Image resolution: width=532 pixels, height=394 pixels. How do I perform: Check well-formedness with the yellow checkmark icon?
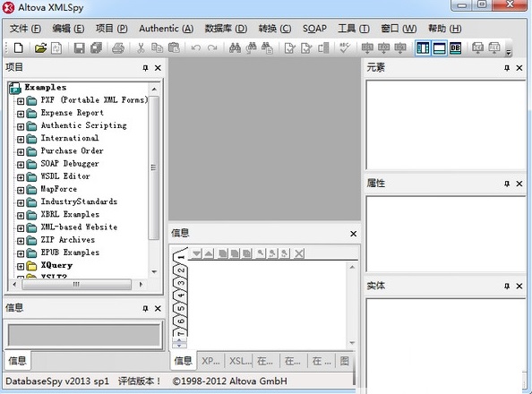[x=289, y=47]
